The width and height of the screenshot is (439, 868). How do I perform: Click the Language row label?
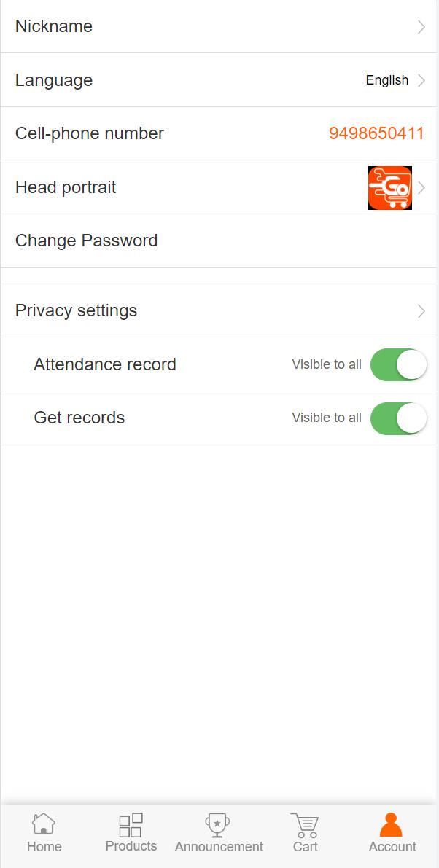click(x=54, y=80)
